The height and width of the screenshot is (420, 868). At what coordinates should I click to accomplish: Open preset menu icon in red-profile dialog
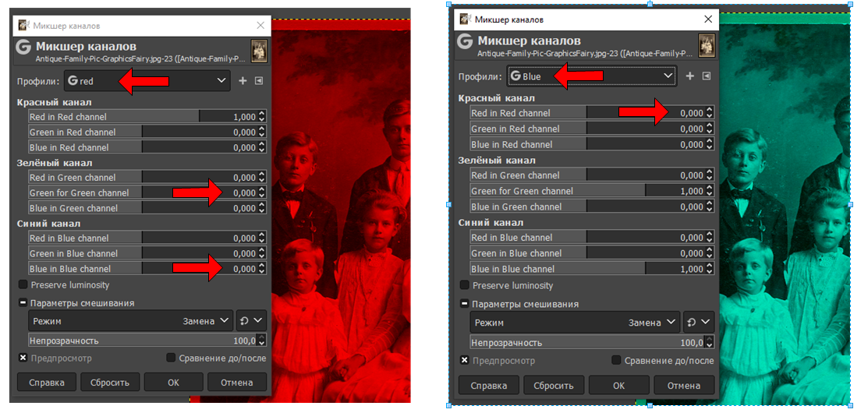259,81
